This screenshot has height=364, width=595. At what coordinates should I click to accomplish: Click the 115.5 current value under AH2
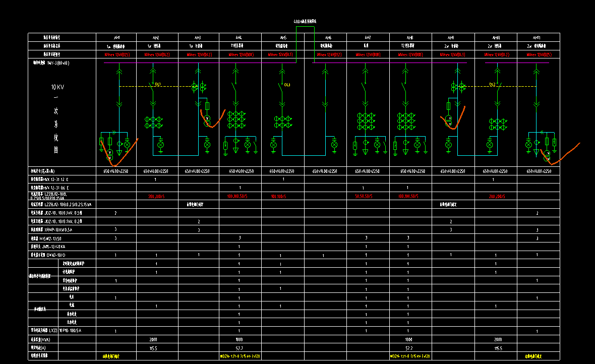[153, 348]
